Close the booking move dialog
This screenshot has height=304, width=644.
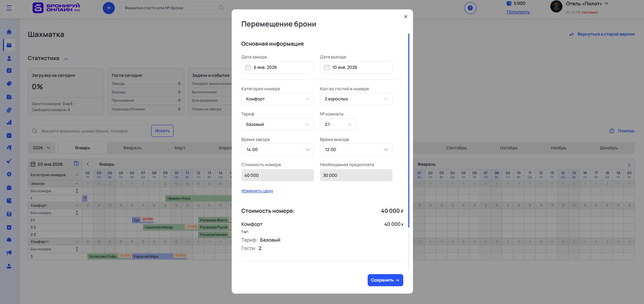pyautogui.click(x=406, y=16)
